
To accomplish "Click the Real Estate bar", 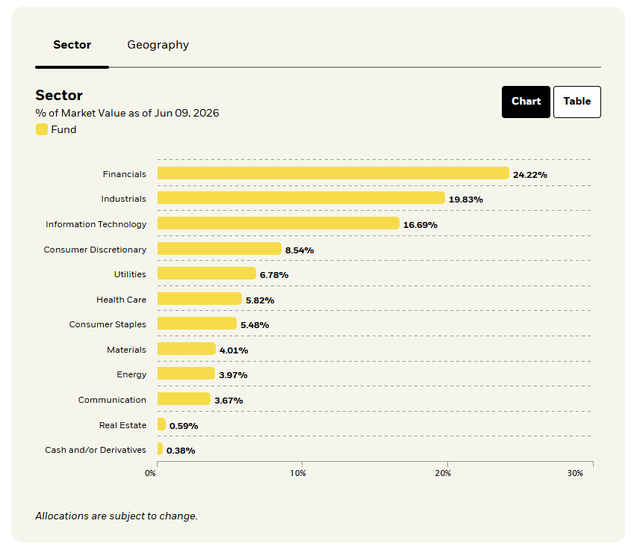I will (x=162, y=424).
